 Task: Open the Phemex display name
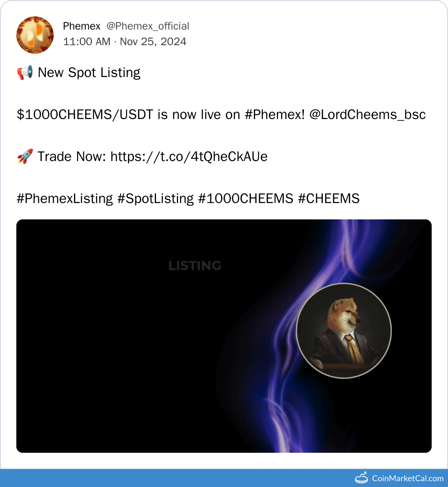[82, 26]
